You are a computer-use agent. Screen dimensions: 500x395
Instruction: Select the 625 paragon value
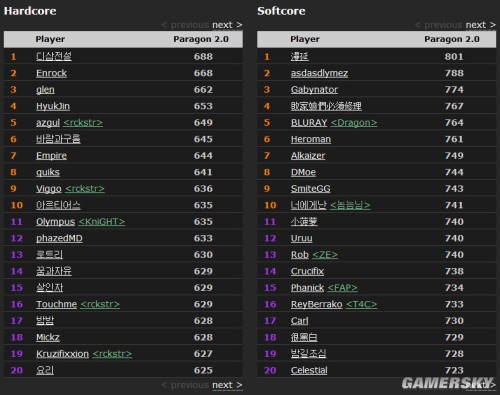203,370
